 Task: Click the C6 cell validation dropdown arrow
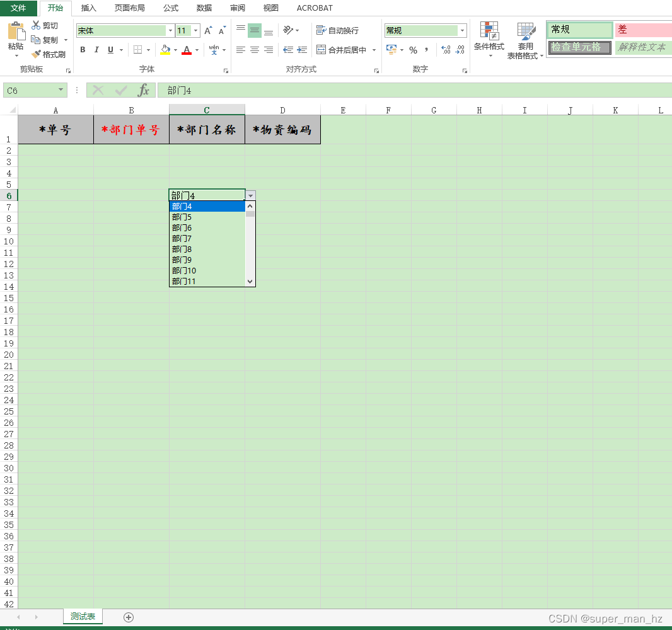coord(251,195)
